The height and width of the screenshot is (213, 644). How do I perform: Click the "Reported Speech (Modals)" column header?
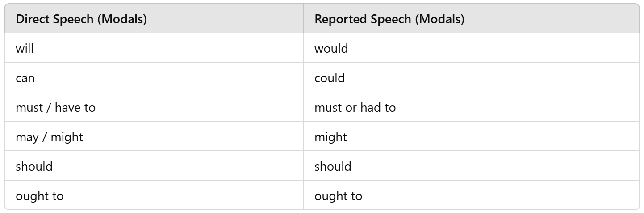tap(389, 19)
